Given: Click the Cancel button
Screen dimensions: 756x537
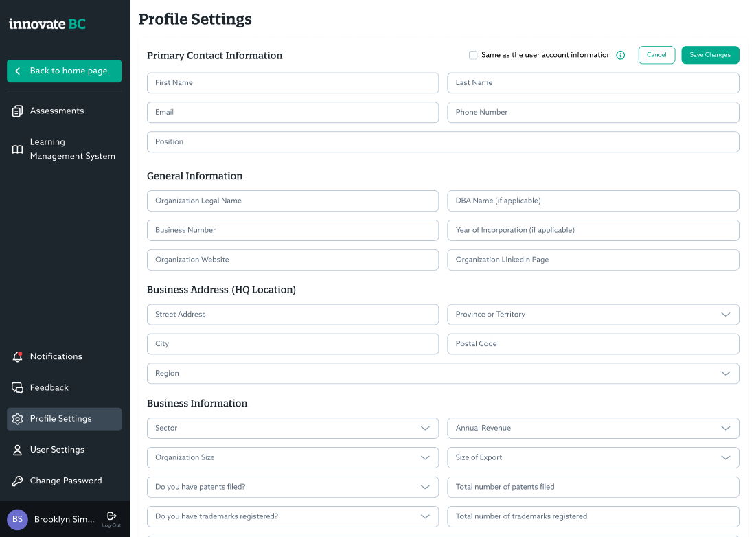Looking at the screenshot, I should point(656,55).
